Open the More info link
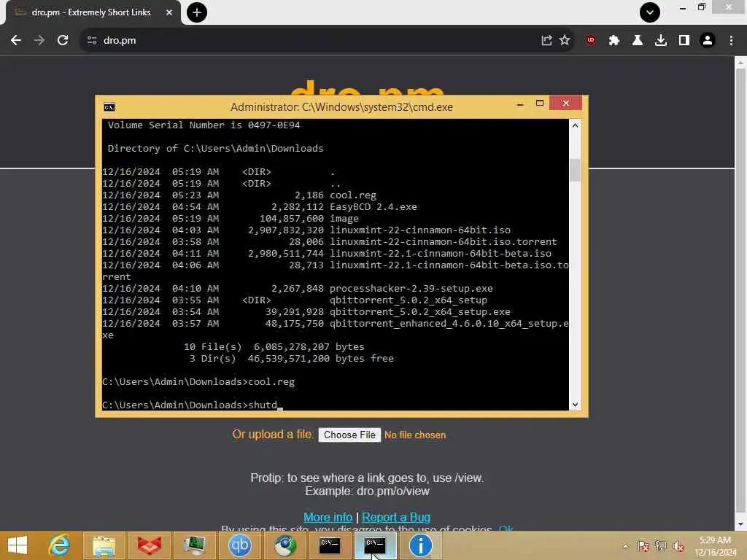Screen dimensions: 747x560 tap(328, 517)
